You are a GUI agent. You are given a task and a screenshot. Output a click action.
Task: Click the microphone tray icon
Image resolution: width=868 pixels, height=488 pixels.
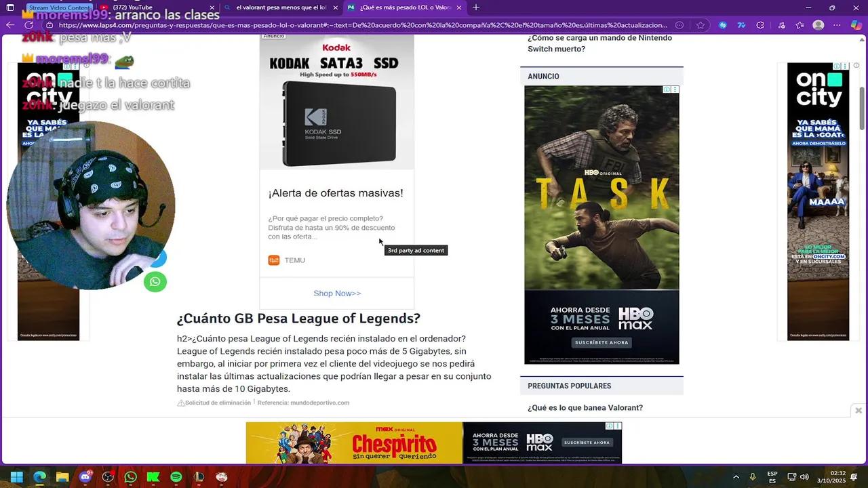(x=753, y=477)
